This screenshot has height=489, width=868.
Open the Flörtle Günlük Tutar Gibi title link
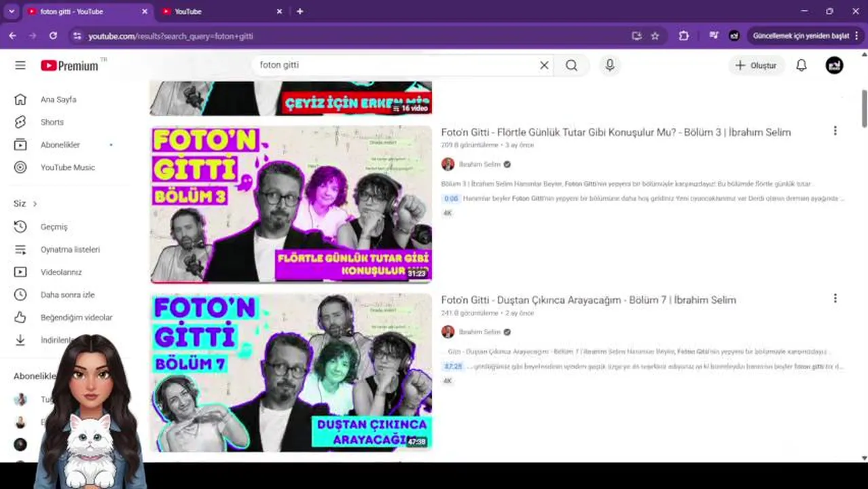pyautogui.click(x=616, y=132)
